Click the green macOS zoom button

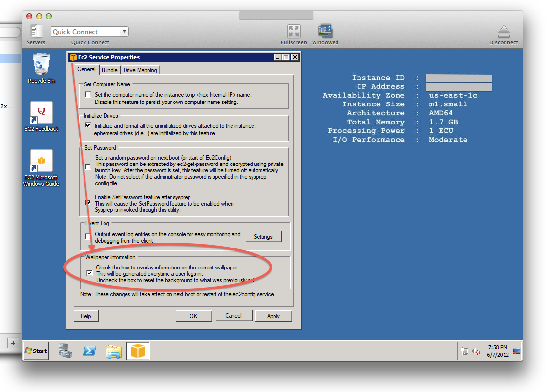click(x=49, y=16)
